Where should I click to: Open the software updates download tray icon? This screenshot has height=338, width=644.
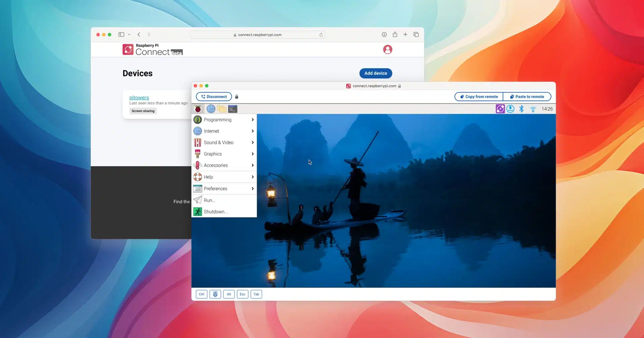pos(510,109)
